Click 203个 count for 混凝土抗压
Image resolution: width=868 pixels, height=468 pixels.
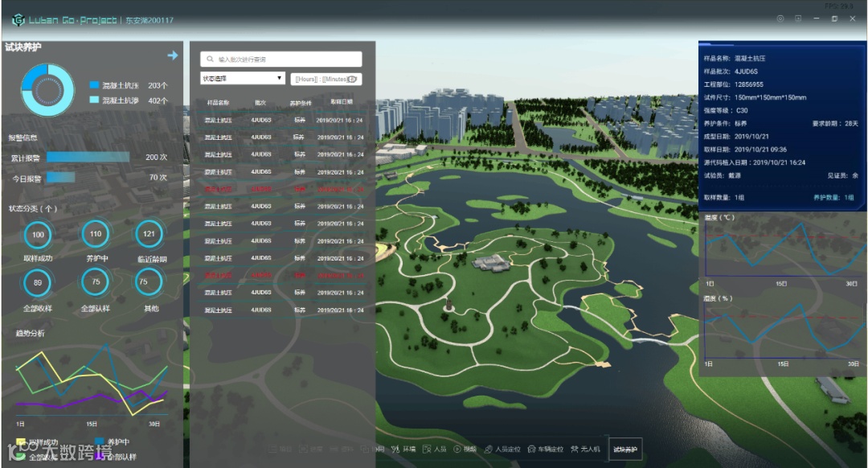(158, 85)
